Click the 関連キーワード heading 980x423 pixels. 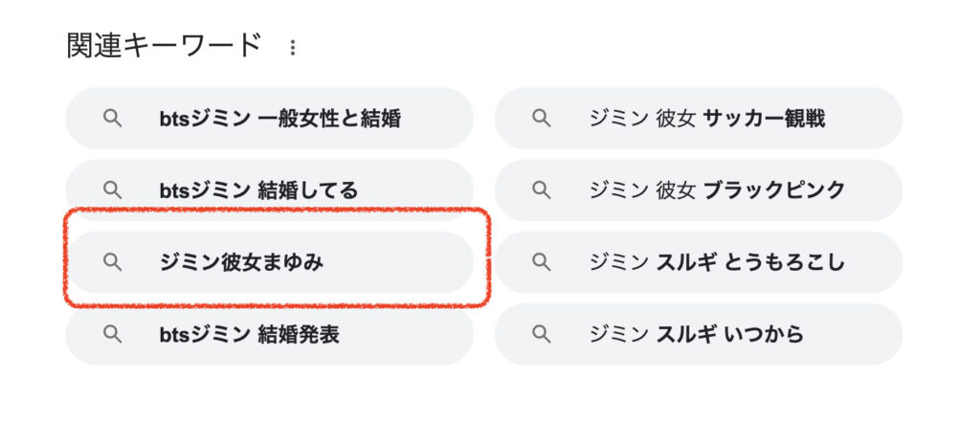[164, 46]
